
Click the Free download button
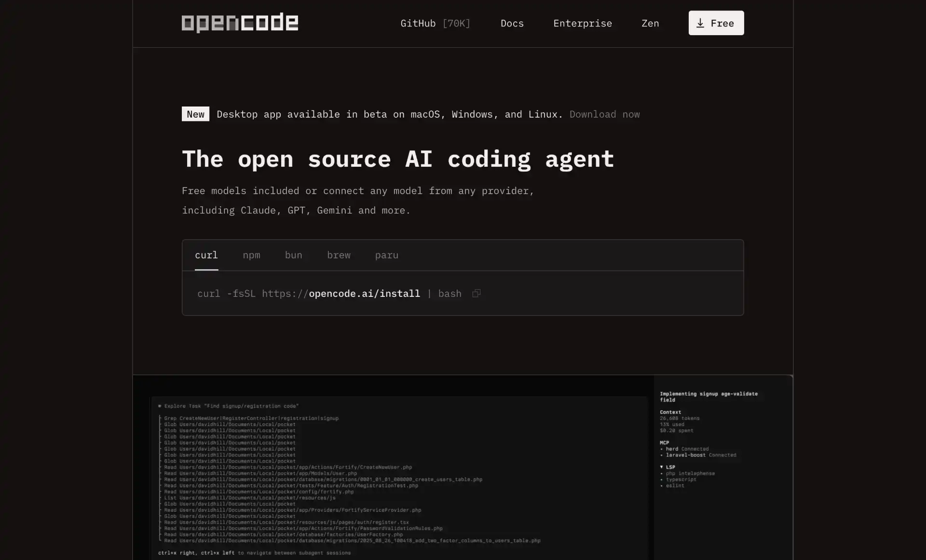[716, 23]
